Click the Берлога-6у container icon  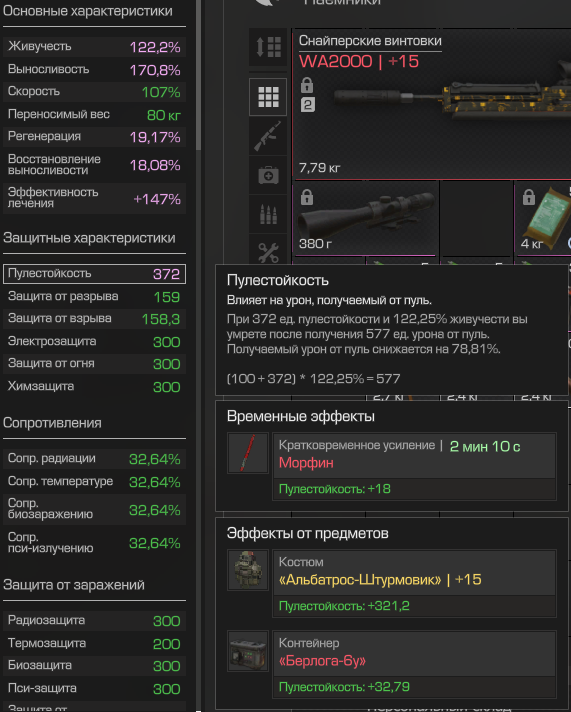[x=248, y=651]
